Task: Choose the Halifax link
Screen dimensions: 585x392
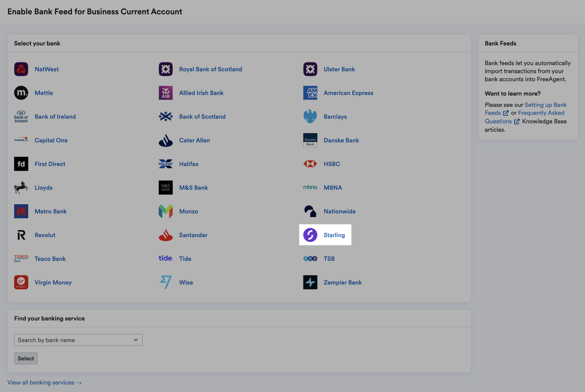Action: tap(189, 164)
